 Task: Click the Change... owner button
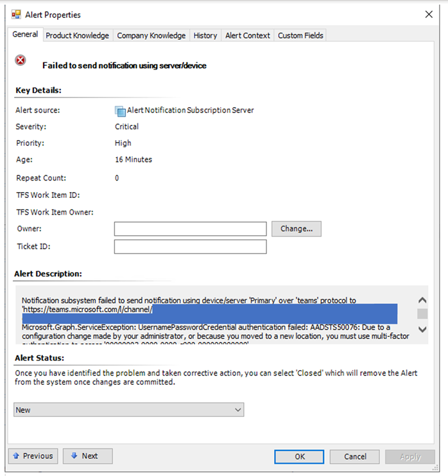[297, 229]
